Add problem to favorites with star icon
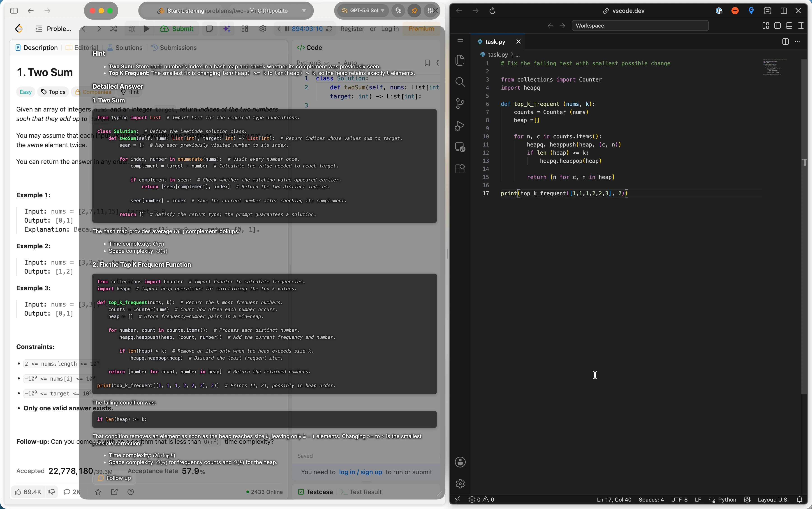This screenshot has height=509, width=812. pyautogui.click(x=98, y=492)
